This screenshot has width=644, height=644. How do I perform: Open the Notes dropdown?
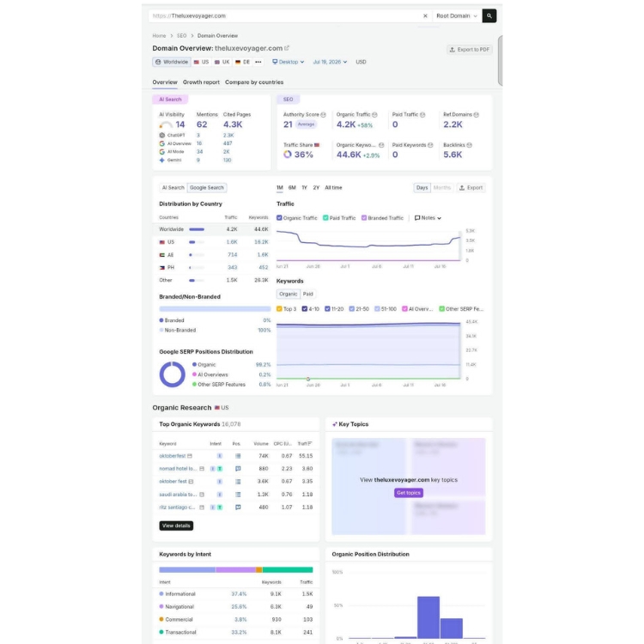428,218
